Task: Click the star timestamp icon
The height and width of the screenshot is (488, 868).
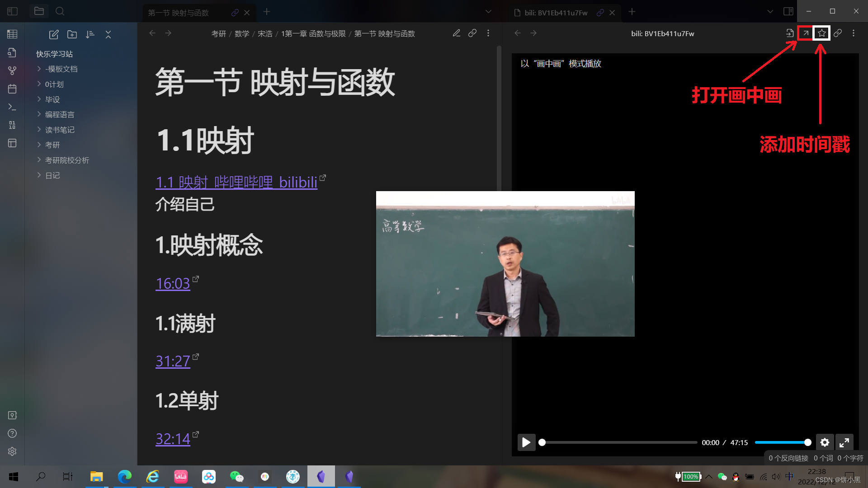Action: [821, 33]
